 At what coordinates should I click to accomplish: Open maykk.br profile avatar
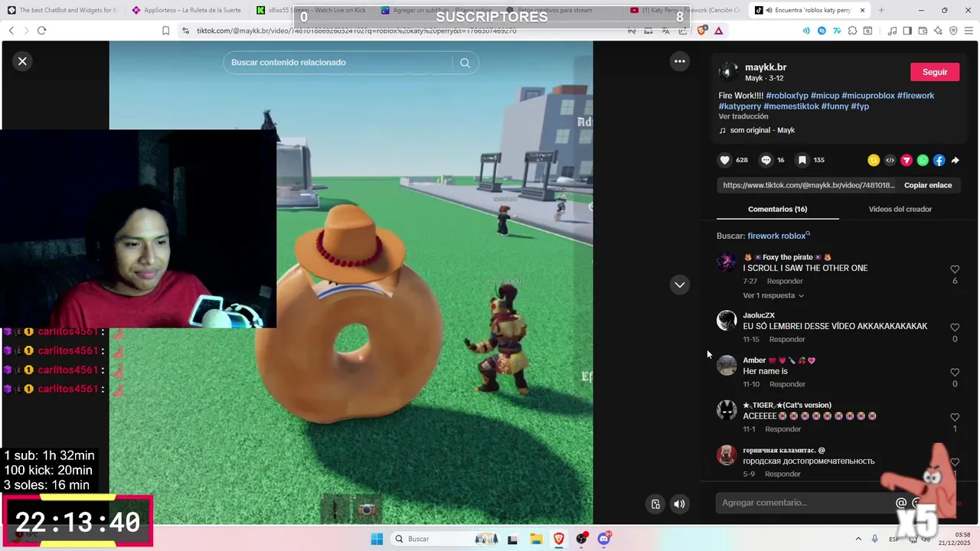click(728, 72)
